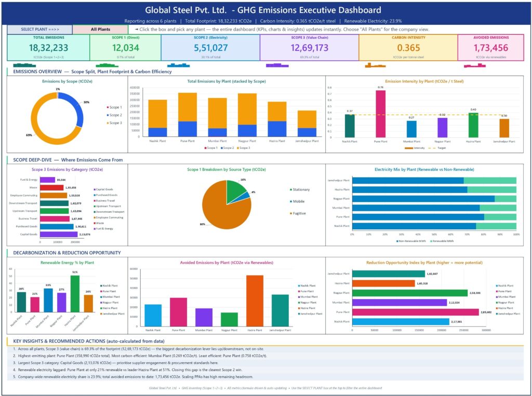Select the Carbon Intensity 0.365 card
Screen dimensions: 532x396
(408, 47)
